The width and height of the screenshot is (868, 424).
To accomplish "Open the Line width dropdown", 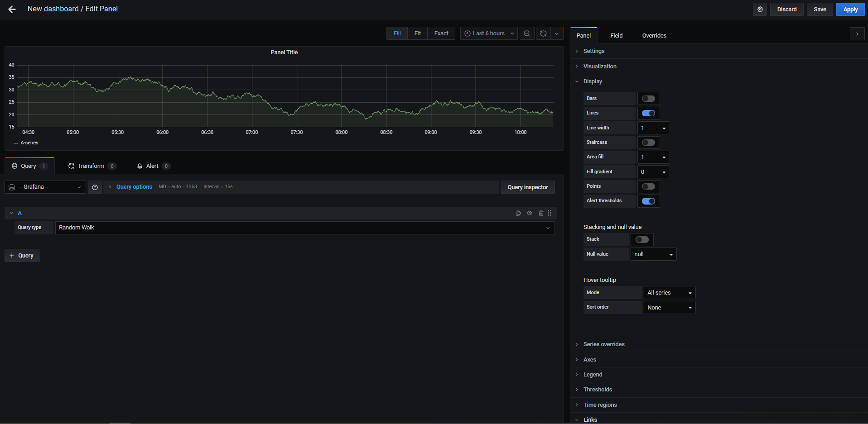I will point(653,128).
